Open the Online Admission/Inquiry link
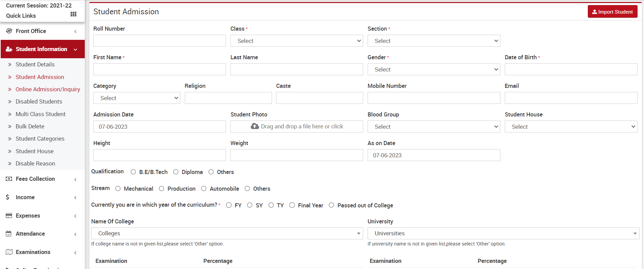This screenshot has height=269, width=644. coord(48,89)
